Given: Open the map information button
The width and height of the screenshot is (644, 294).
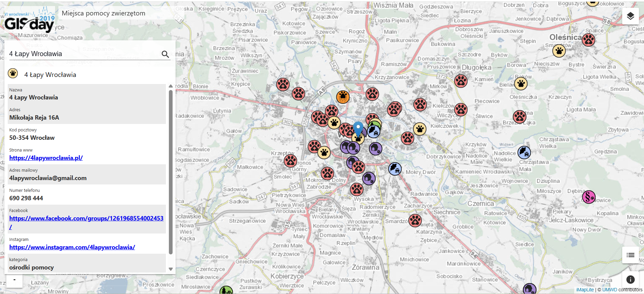Looking at the screenshot, I should tap(630, 279).
